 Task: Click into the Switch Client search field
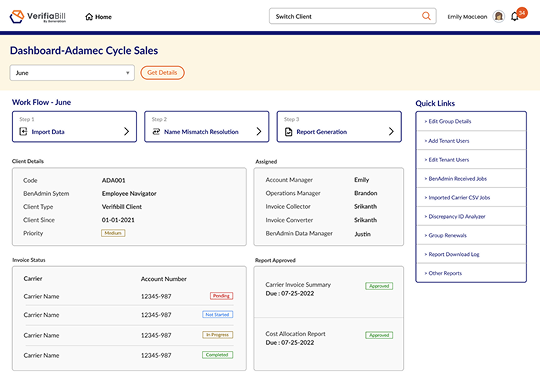pos(353,16)
